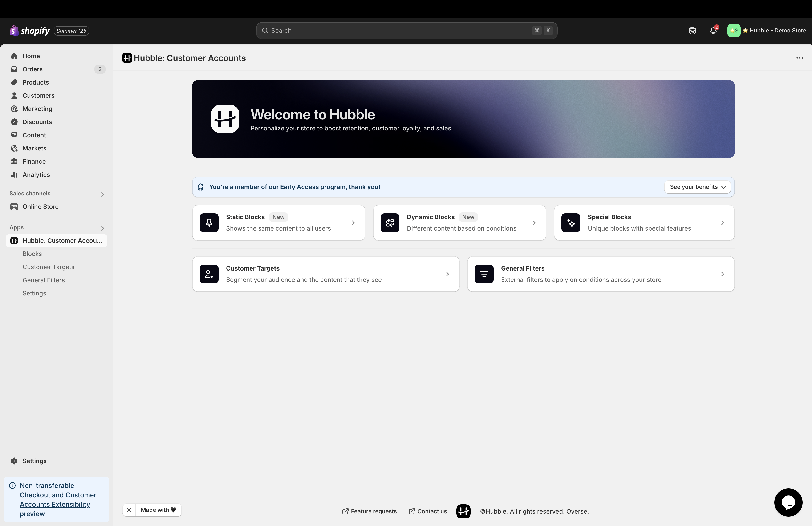Viewport: 812px width, 526px height.
Task: Click the General Filters icon
Action: click(484, 274)
